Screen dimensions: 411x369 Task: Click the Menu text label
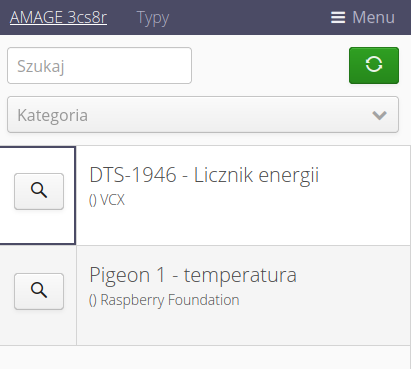(373, 17)
